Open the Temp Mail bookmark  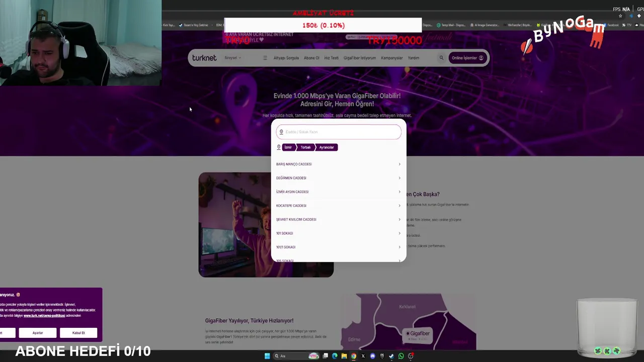(x=451, y=25)
